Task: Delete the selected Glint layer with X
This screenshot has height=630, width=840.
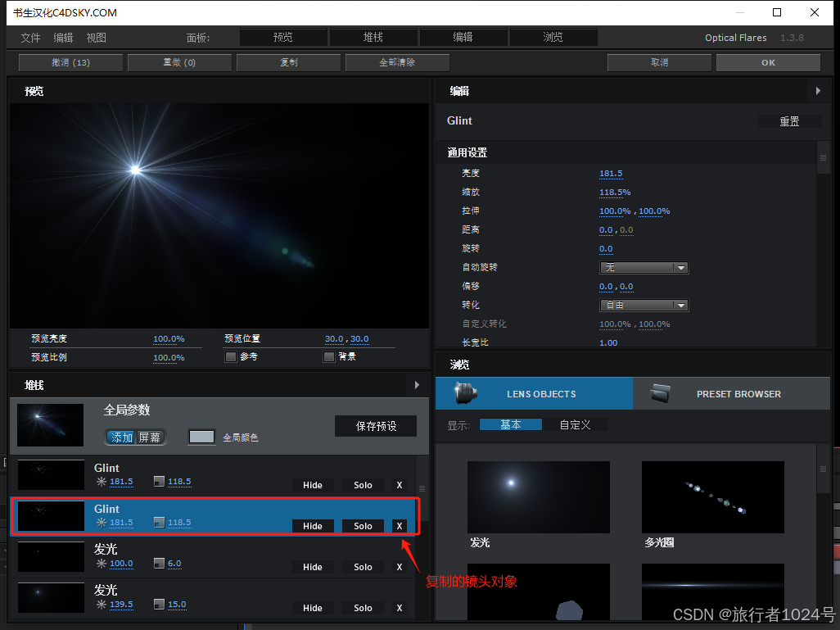Action: (x=399, y=526)
